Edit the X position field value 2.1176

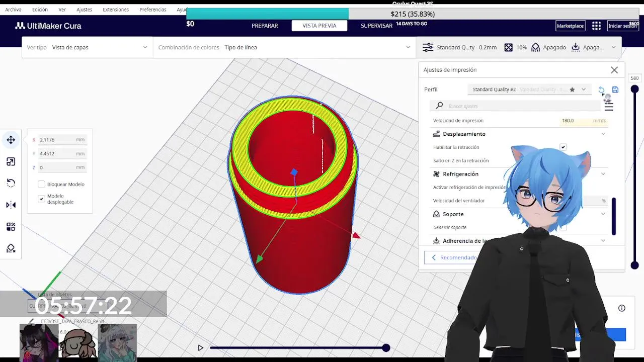[x=62, y=140]
